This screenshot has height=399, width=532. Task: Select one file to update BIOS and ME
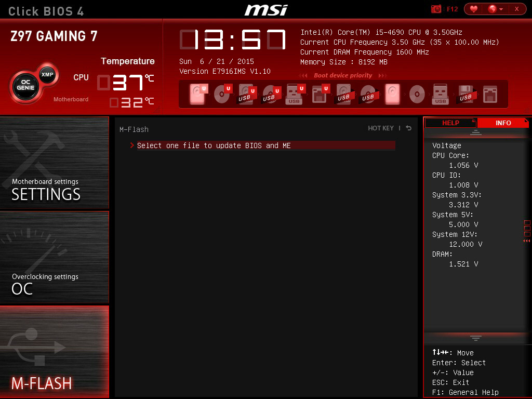214,145
